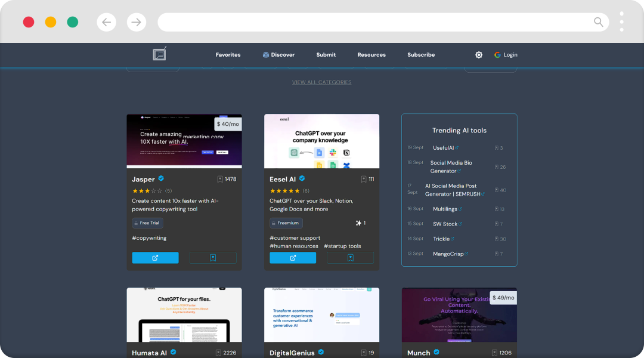644x358 pixels.
Task: Click the Jasper preview thumbnail
Action: tap(184, 141)
